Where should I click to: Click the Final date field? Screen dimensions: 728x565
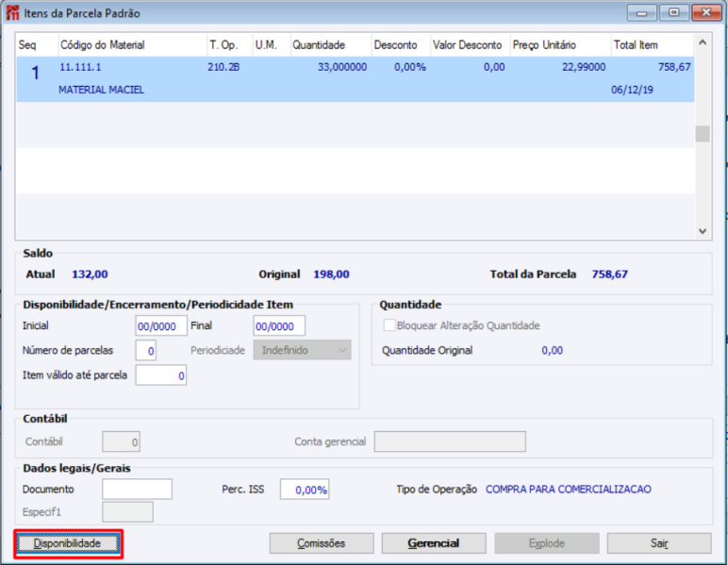pyautogui.click(x=279, y=326)
